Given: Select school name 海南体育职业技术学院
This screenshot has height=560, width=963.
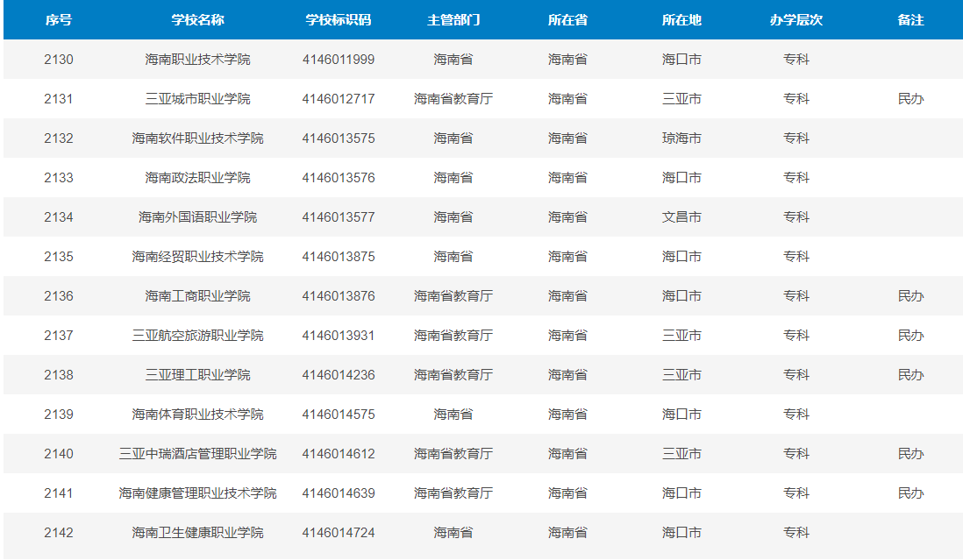Looking at the screenshot, I should [x=197, y=415].
